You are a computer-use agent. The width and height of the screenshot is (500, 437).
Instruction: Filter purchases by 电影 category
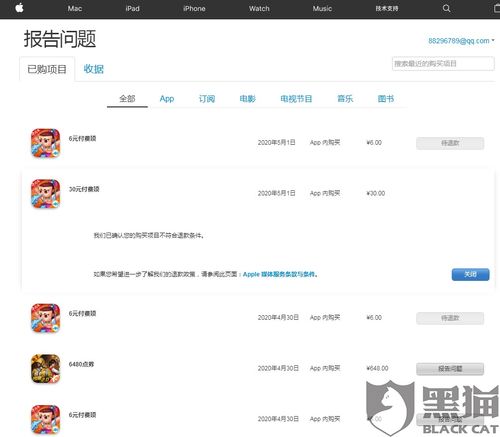pos(248,99)
